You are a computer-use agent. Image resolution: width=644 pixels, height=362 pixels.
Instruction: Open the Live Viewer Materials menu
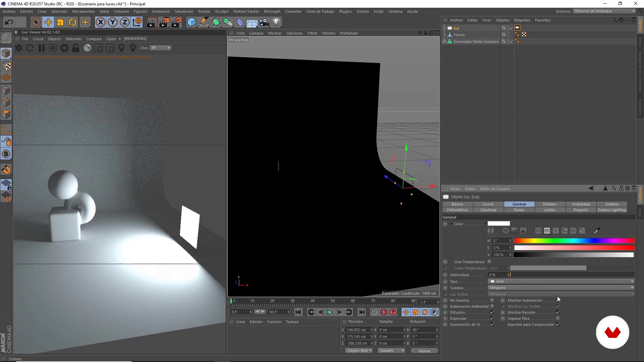click(73, 39)
